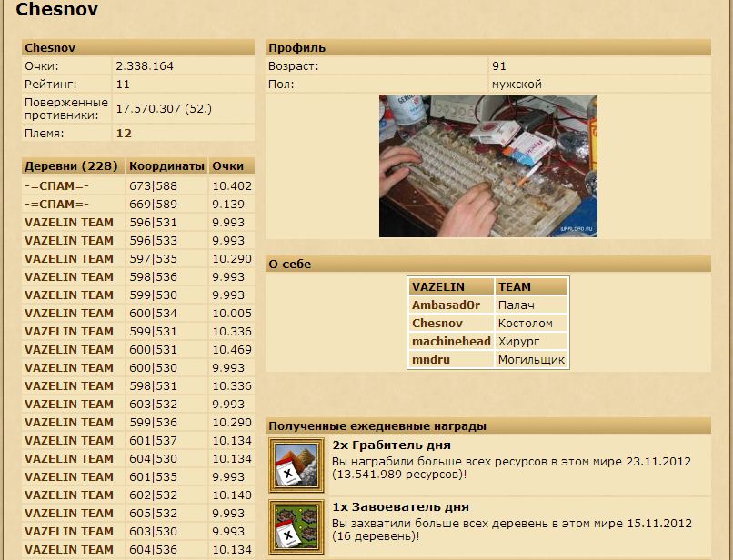Image resolution: width=733 pixels, height=560 pixels.
Task: Open VAZELIN TEAM village at 596|533
Action: pyautogui.click(x=69, y=241)
